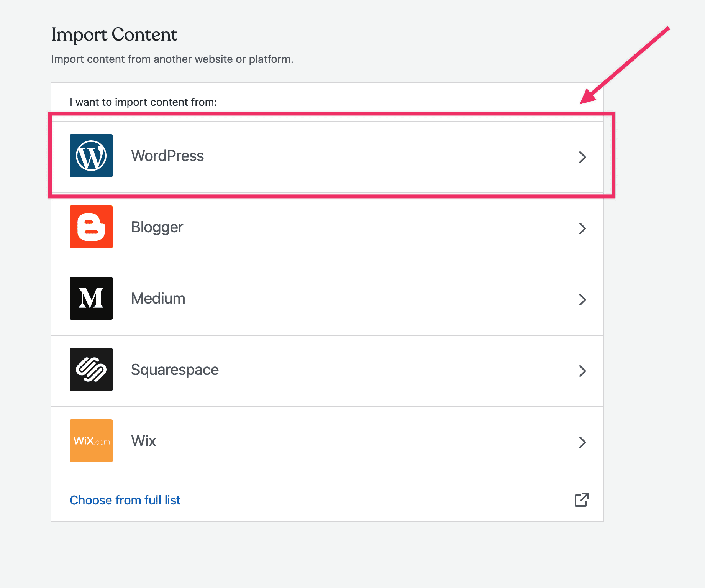This screenshot has height=588, width=705.
Task: Click the subtitle about importing from another website
Action: click(x=172, y=59)
